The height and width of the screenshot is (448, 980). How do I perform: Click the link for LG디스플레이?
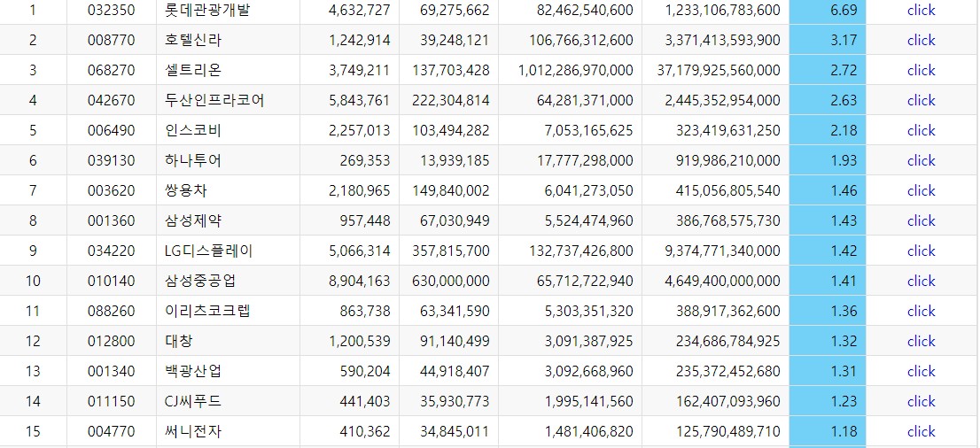point(921,251)
